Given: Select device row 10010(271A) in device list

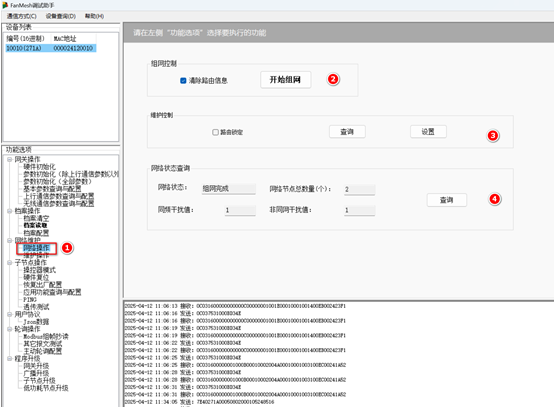Looking at the screenshot, I should click(51, 48).
